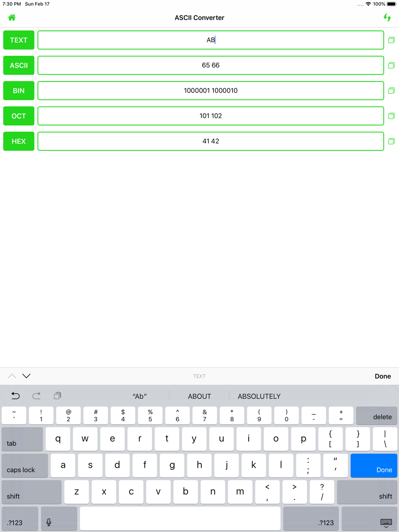
Task: Tap the question mark slash key
Action: [322, 492]
